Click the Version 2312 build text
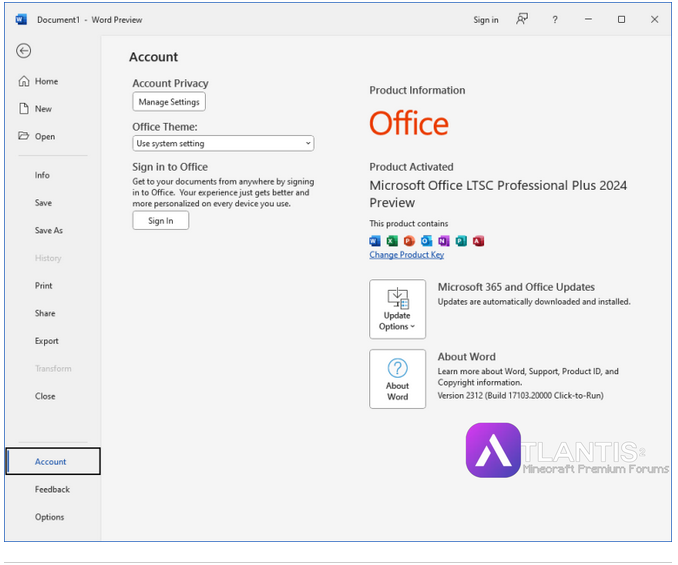This screenshot has height=565, width=678. 520,396
